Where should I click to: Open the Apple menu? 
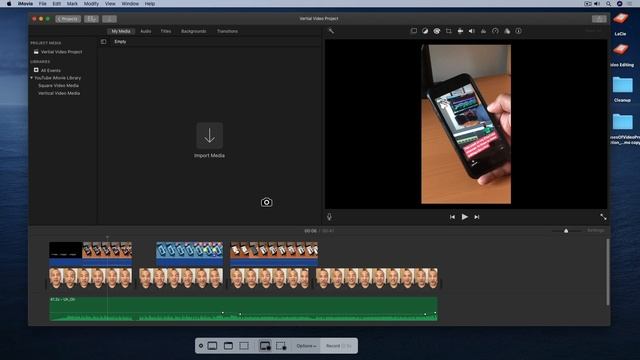point(9,4)
